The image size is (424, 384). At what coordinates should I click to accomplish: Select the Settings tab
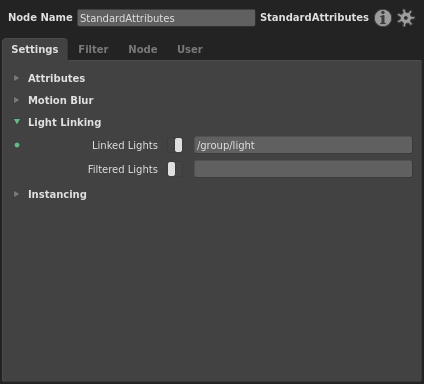click(35, 49)
